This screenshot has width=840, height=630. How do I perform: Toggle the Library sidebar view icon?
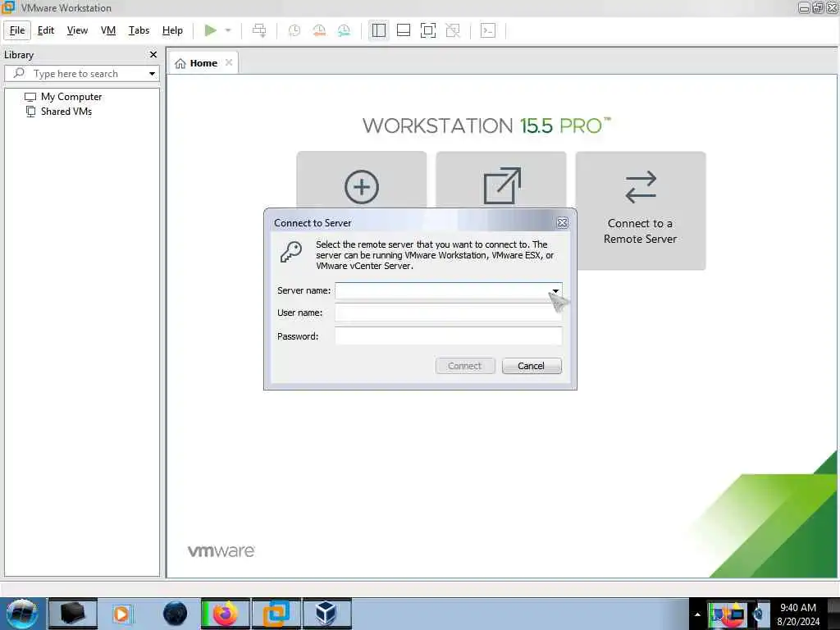[x=379, y=30]
